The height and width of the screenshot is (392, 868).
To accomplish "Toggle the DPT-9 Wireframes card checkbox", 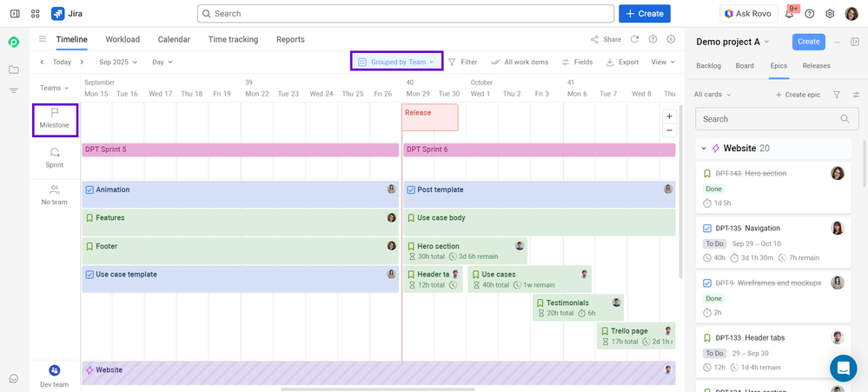I will (707, 283).
